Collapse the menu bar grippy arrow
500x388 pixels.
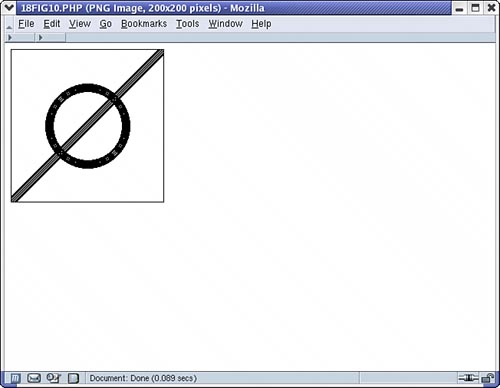click(9, 24)
